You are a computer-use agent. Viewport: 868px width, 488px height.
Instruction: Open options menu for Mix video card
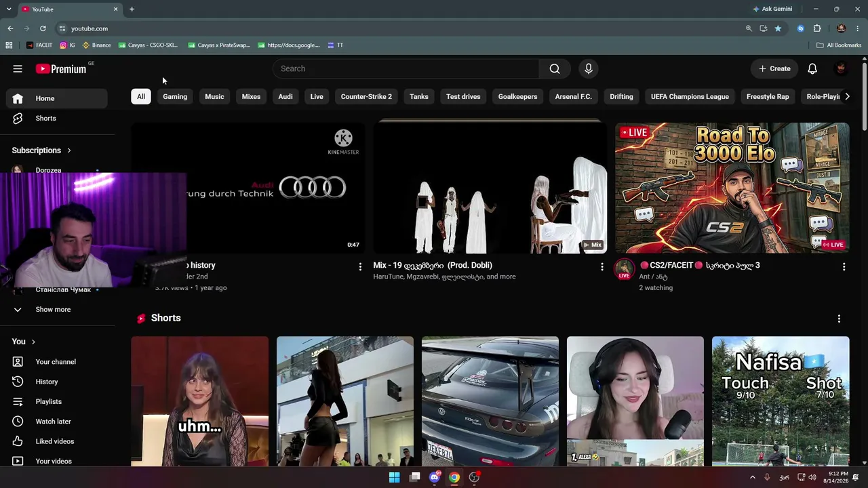coord(601,267)
